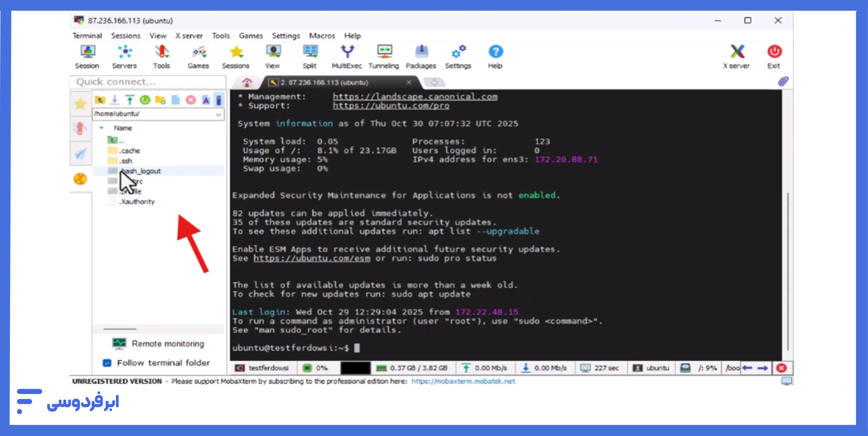This screenshot has height=436, width=868.
Task: Click the Remote monitoring button
Action: click(x=158, y=344)
